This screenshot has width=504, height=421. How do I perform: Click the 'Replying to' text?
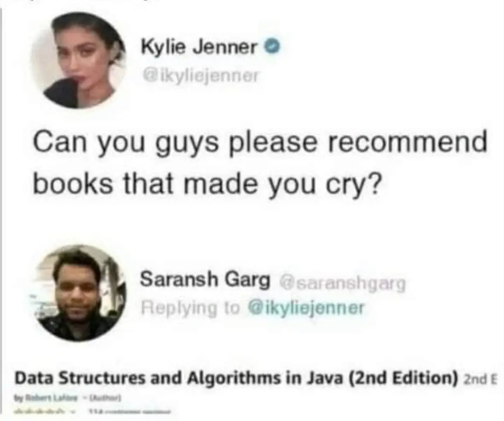pyautogui.click(x=191, y=308)
